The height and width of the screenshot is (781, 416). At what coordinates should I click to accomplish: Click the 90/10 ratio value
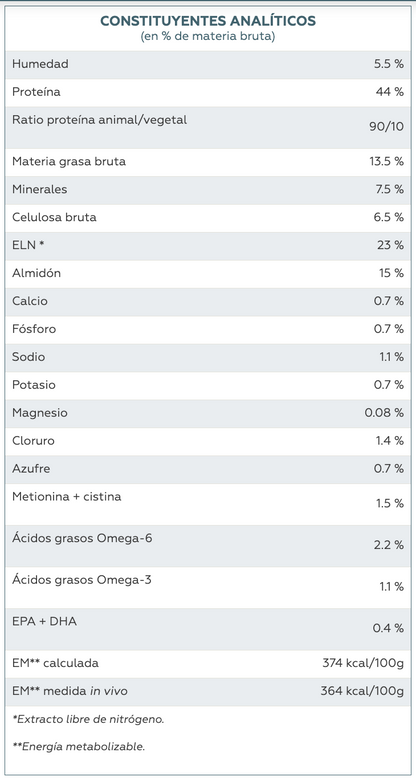click(387, 127)
